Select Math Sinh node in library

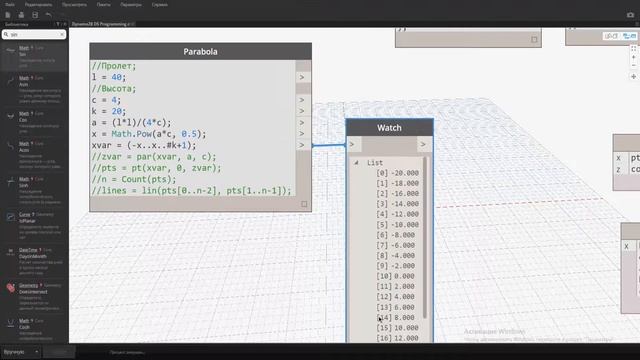(34, 190)
